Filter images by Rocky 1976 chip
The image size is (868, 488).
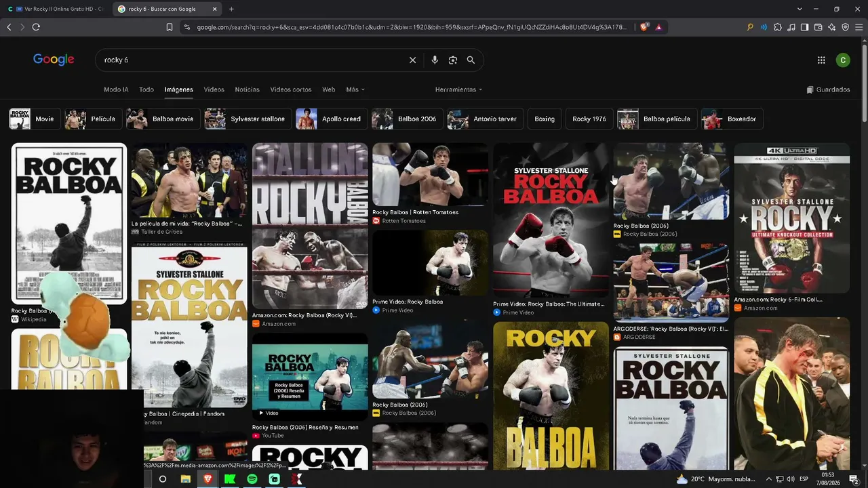point(589,119)
